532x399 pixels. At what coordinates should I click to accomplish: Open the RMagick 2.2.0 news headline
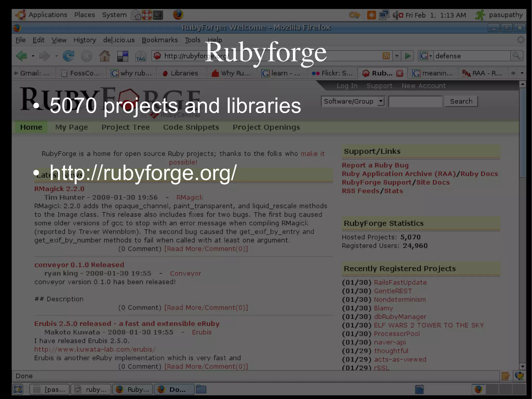point(59,189)
